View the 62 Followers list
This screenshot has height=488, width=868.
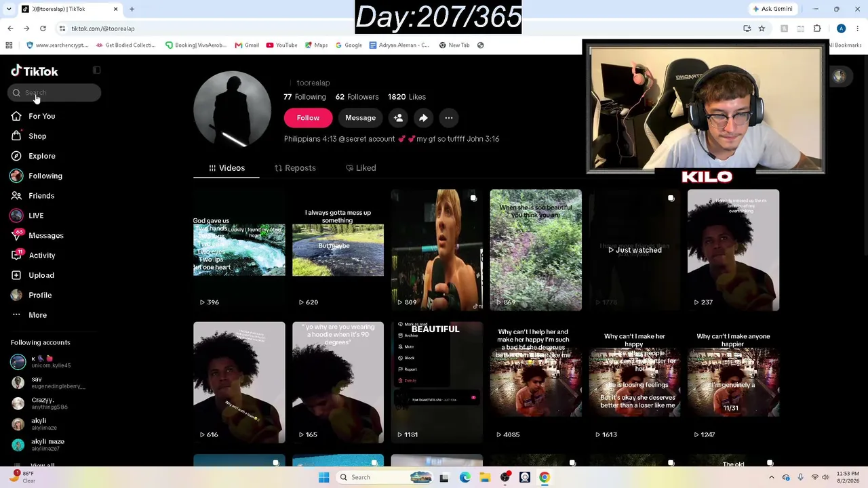click(357, 97)
